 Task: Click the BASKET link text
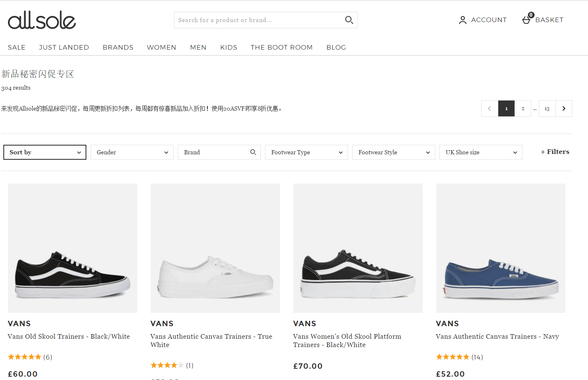[549, 20]
